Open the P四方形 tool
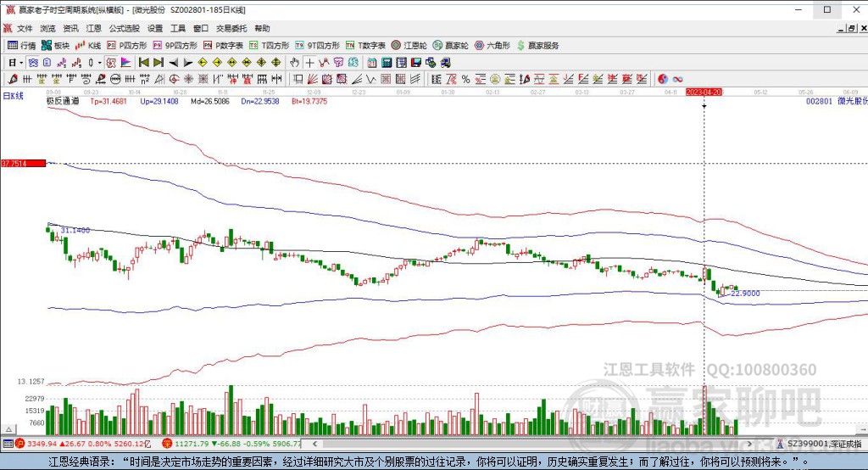This screenshot has height=470, width=868. click(127, 46)
